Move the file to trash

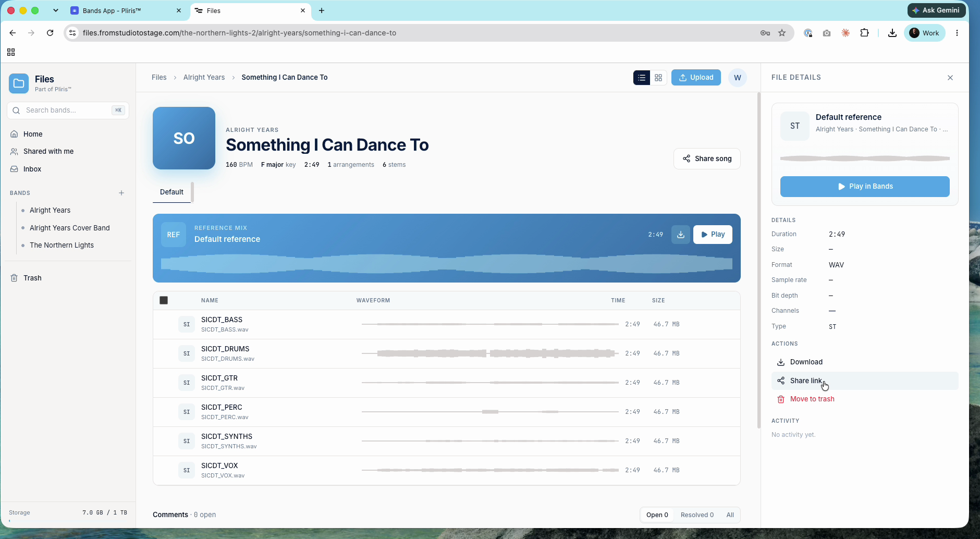[x=865, y=399]
